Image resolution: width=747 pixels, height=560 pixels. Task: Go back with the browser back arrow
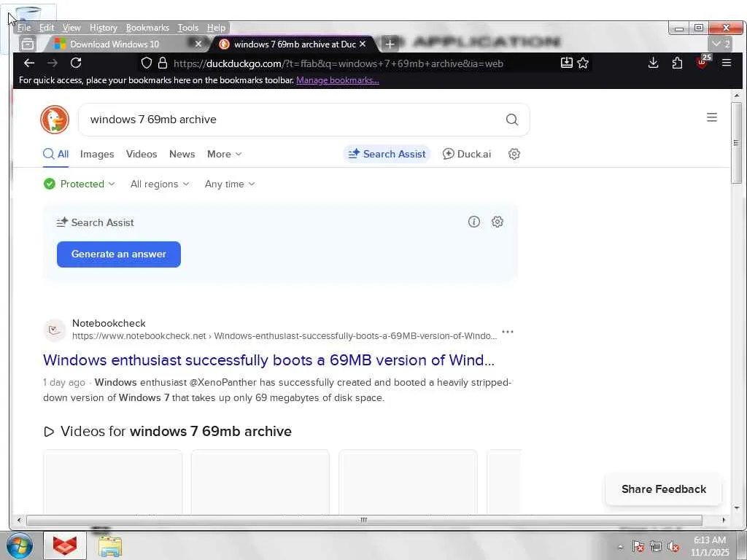point(29,63)
